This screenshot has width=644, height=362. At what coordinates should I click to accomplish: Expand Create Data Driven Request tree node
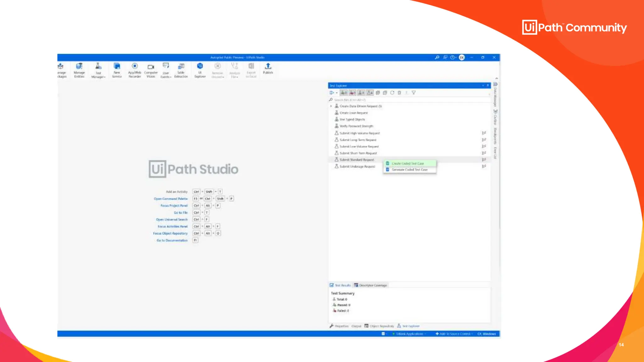pos(331,106)
